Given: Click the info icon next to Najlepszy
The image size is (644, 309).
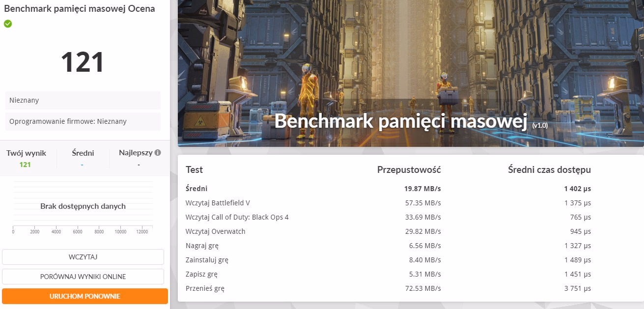Looking at the screenshot, I should [x=158, y=153].
